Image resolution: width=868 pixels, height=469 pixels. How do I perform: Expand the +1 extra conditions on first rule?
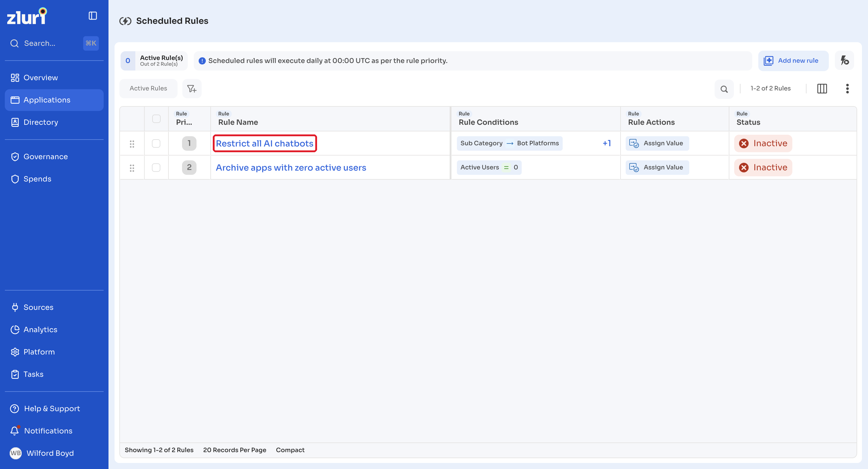(606, 143)
